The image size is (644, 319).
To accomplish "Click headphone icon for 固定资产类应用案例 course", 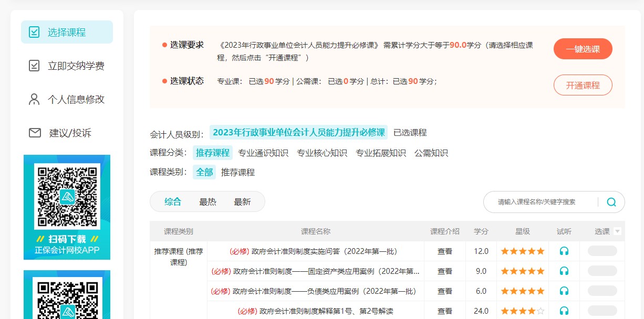I will (564, 271).
